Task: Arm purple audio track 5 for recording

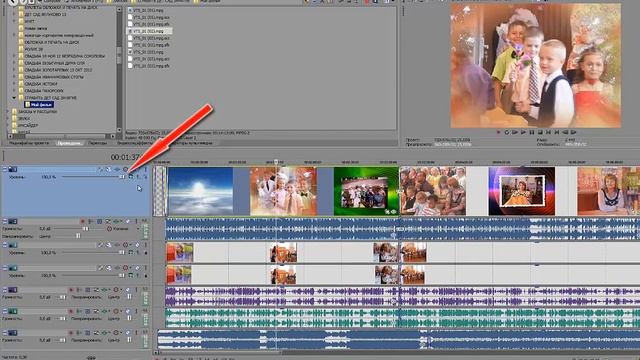Action: pyautogui.click(x=71, y=290)
